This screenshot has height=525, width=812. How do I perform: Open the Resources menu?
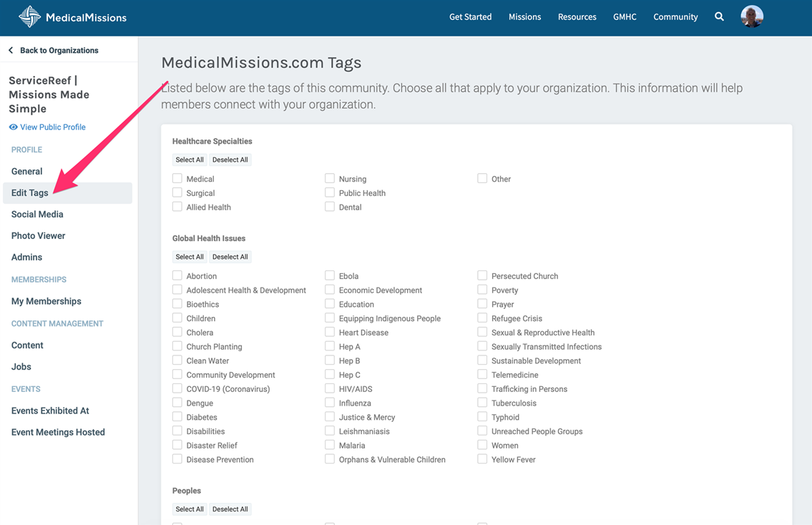coord(577,16)
